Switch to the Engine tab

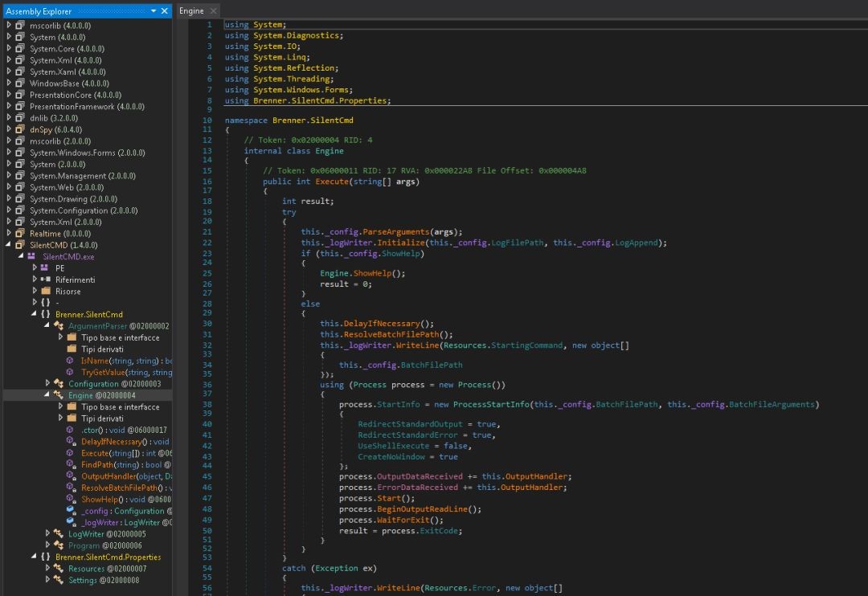click(x=191, y=10)
